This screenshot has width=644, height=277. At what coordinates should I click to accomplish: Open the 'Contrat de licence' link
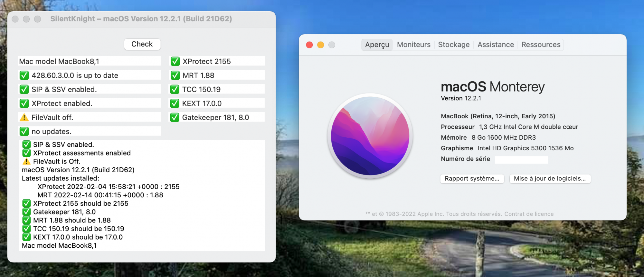529,214
